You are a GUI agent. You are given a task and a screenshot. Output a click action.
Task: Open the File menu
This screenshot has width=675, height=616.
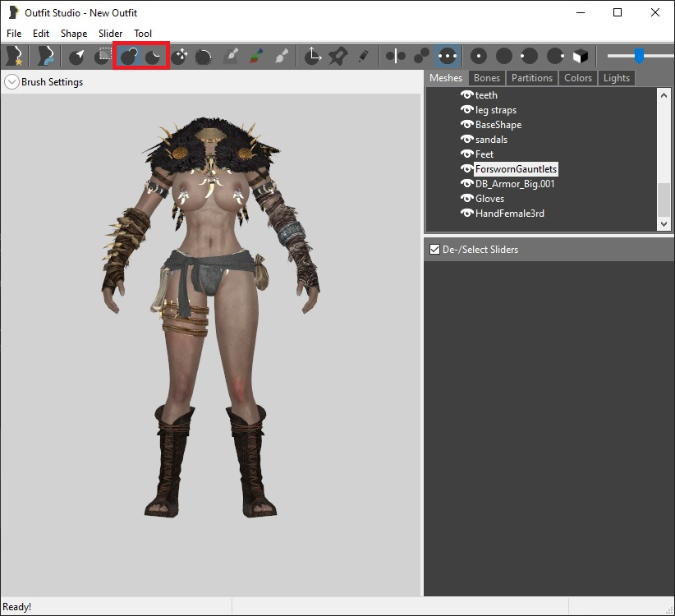pyautogui.click(x=14, y=34)
